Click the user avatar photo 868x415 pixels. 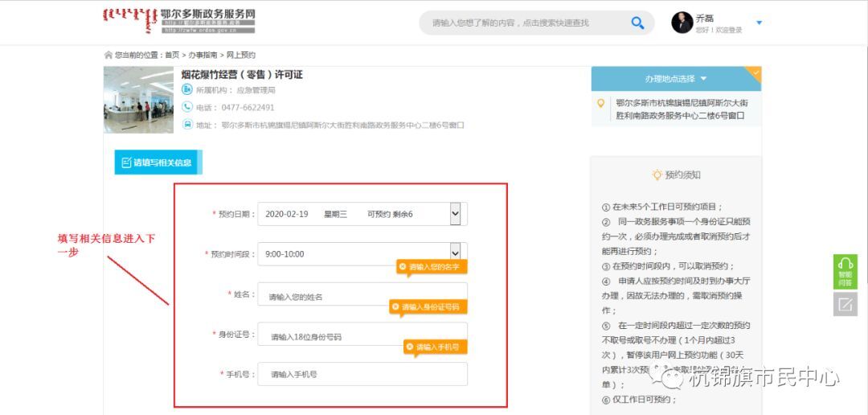tap(682, 23)
